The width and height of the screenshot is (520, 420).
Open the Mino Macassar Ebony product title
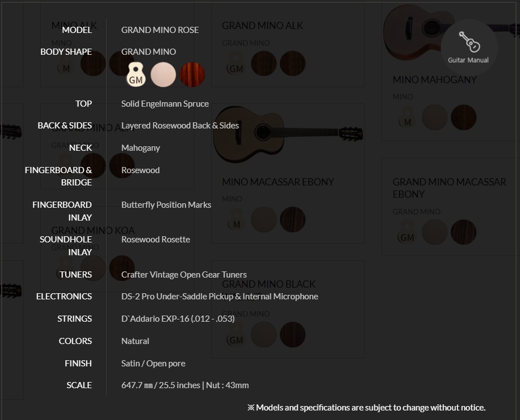click(278, 182)
